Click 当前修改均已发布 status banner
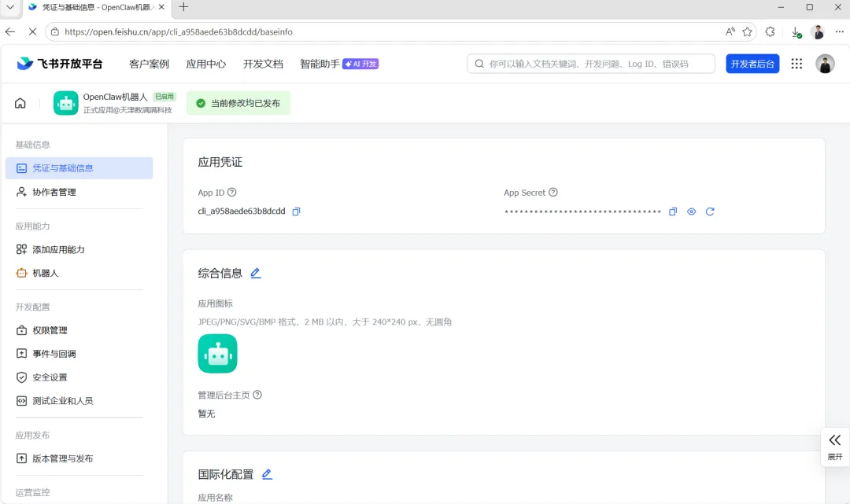Image resolution: width=850 pixels, height=504 pixels. tap(238, 103)
